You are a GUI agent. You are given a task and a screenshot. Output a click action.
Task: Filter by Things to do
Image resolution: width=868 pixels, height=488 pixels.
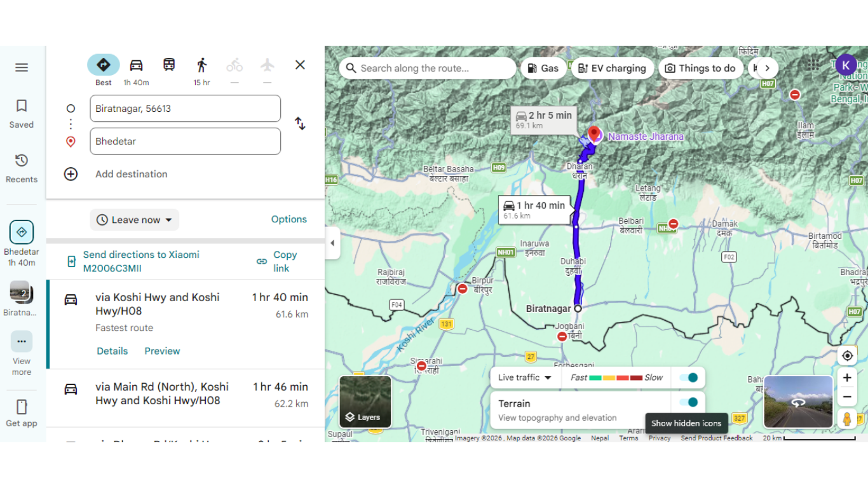(x=700, y=68)
